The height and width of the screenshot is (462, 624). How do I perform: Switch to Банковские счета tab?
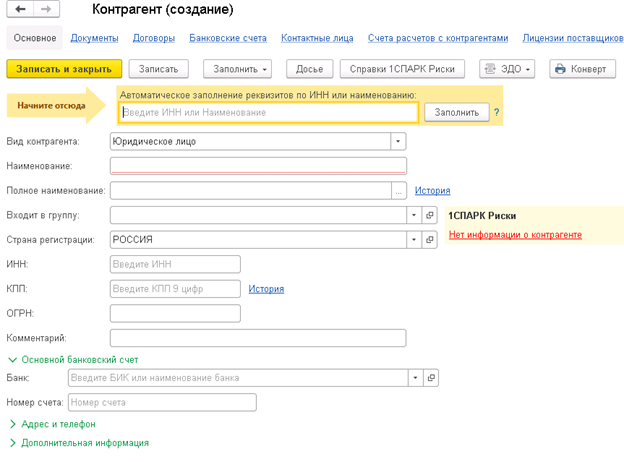click(x=228, y=38)
